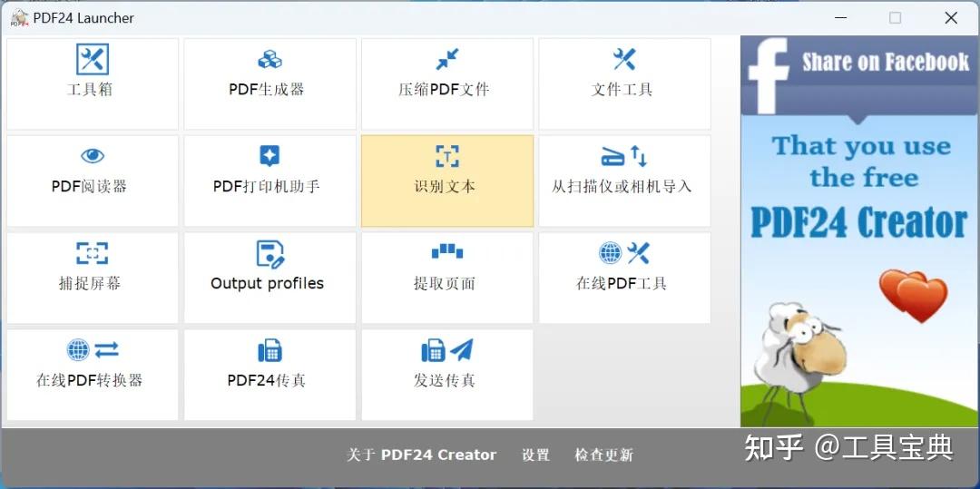The width and height of the screenshot is (980, 489).
Task: Open 提取页面 page extraction icon
Action: (447, 251)
